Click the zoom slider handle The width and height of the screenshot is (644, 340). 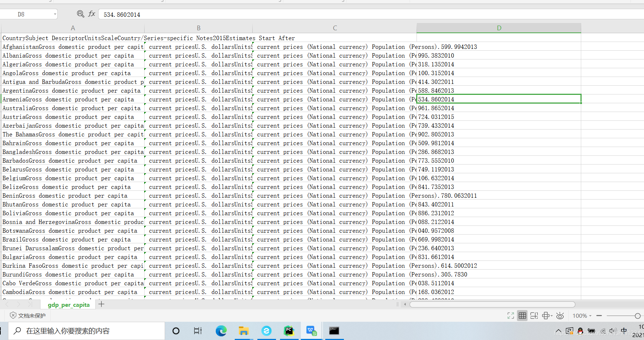(x=637, y=316)
